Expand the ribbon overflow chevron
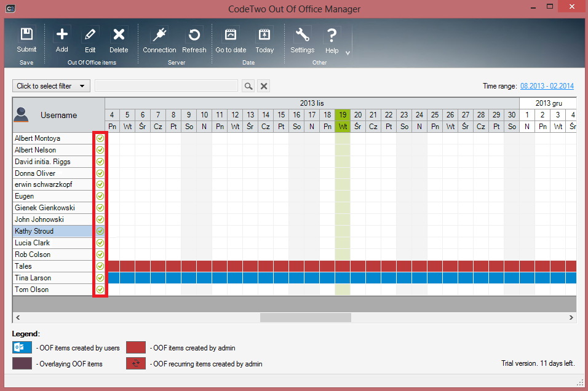 [348, 53]
